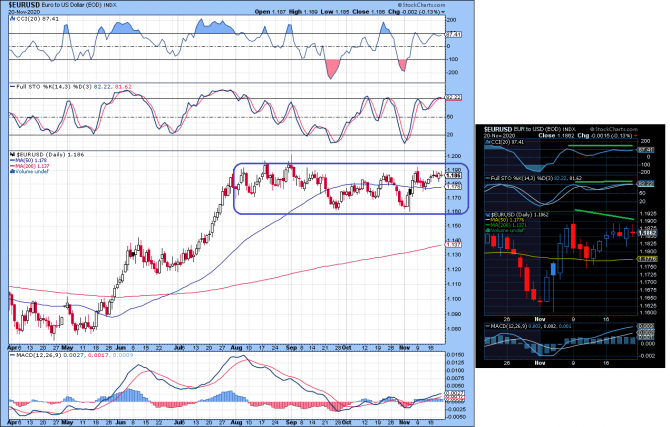Click the MA(200) 1.1371 legend on dark inset chart
This screenshot has height=427, width=670.
click(x=506, y=226)
